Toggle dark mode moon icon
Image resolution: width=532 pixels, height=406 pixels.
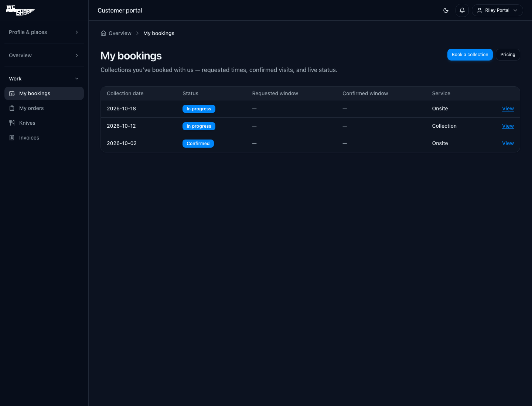pos(446,10)
